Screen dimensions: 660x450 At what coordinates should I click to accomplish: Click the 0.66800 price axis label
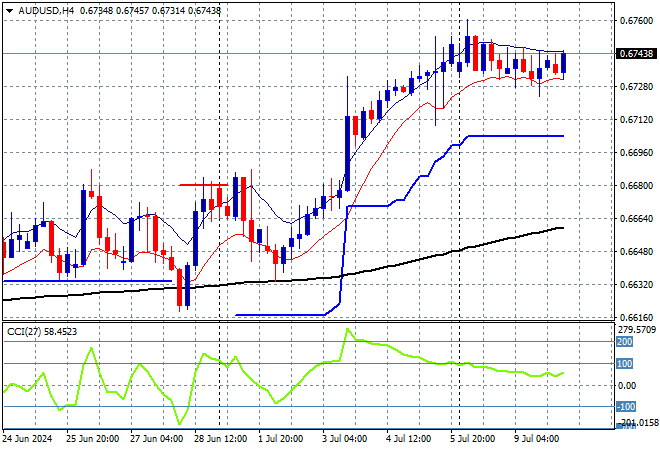point(636,186)
